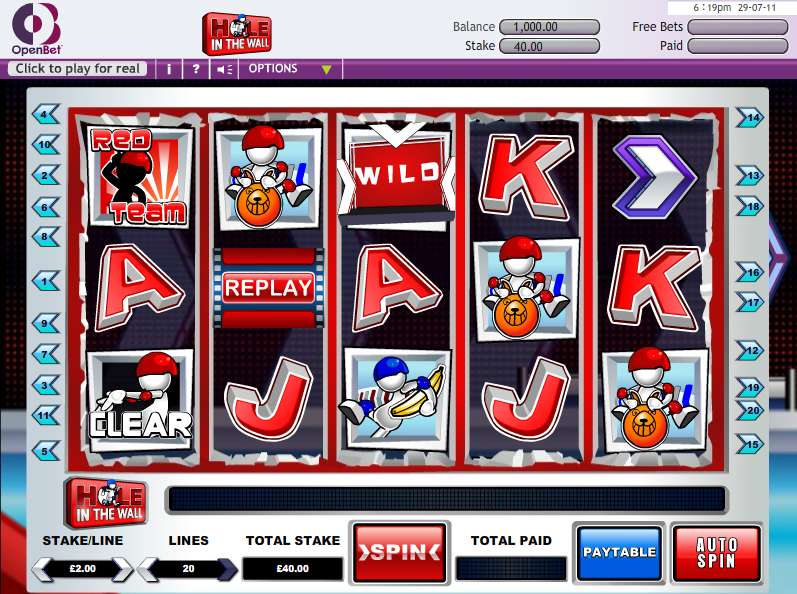Select payline 15 arrow marker
The height and width of the screenshot is (594, 797).
(750, 444)
